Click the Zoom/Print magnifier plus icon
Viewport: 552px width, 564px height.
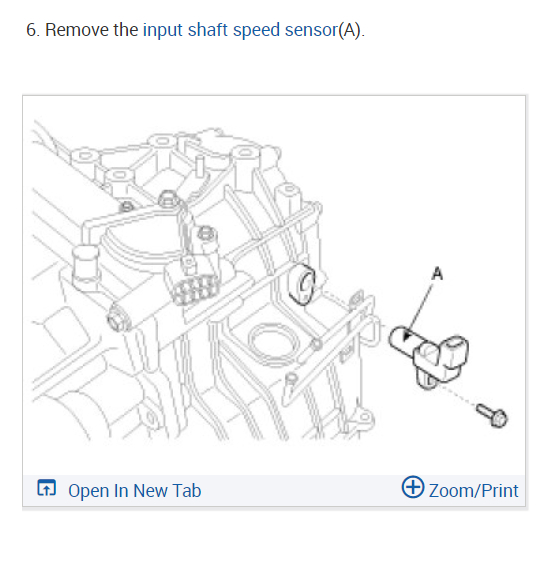(x=412, y=487)
